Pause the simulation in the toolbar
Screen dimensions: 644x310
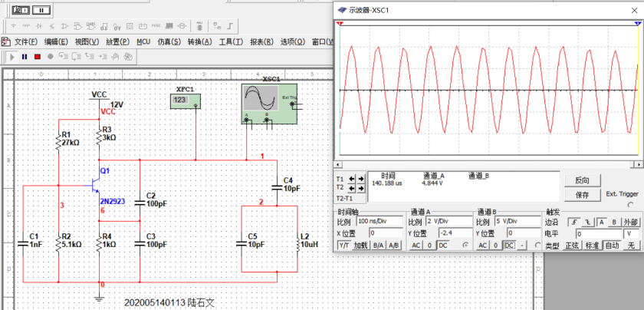point(25,57)
